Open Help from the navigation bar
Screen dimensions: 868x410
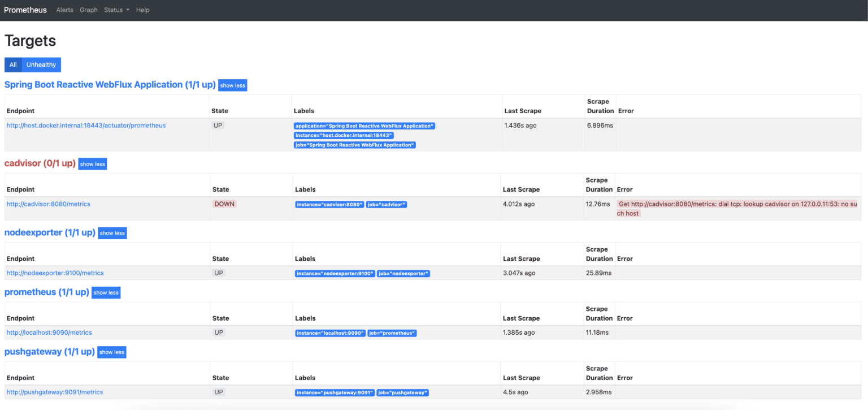pos(142,10)
